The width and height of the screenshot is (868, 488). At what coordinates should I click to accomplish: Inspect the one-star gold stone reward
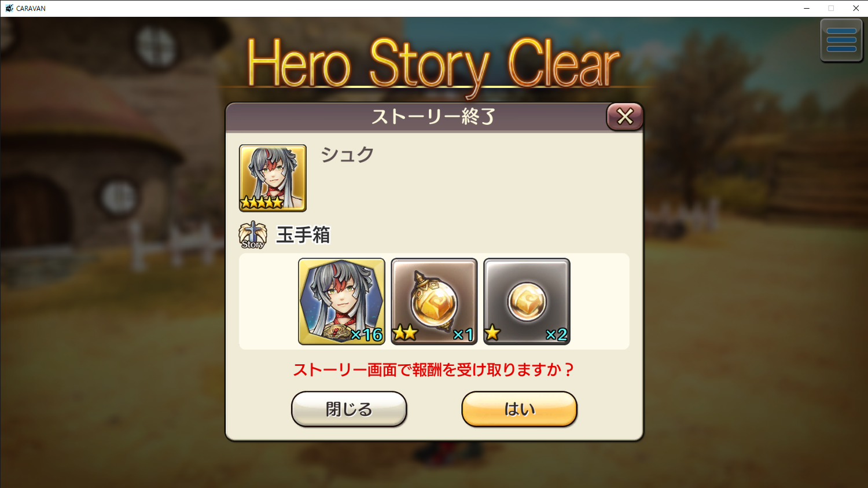527,301
